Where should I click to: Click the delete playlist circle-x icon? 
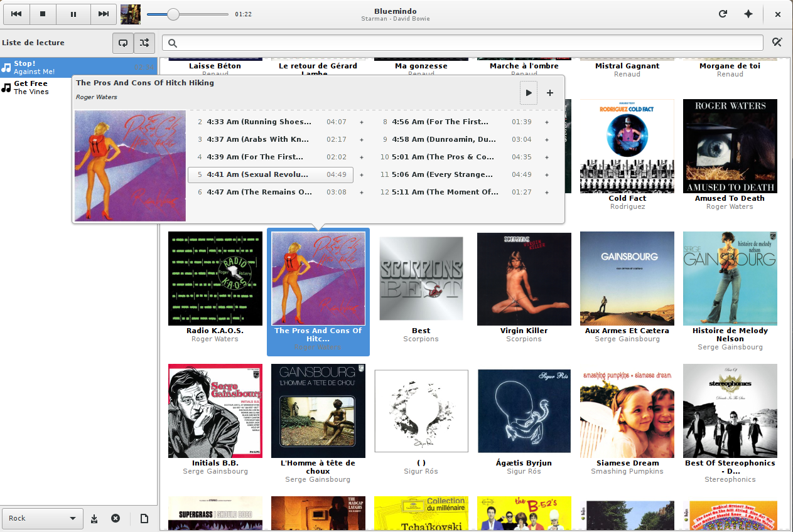click(116, 518)
